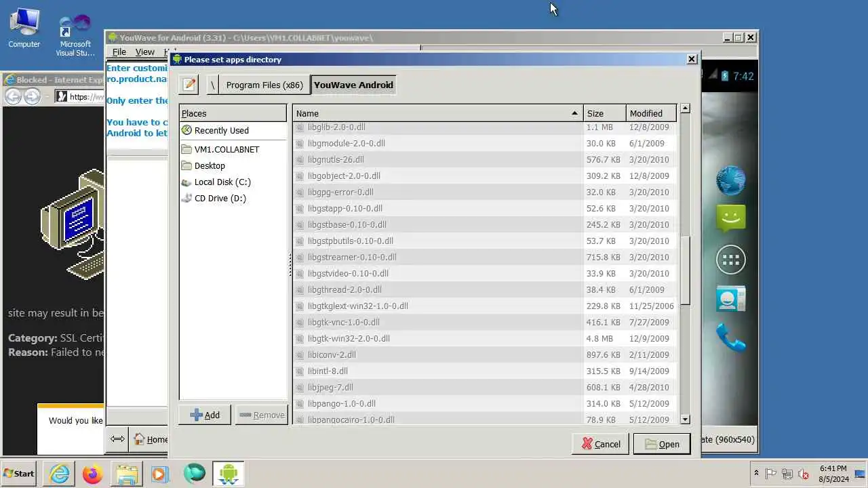Image resolution: width=868 pixels, height=488 pixels.
Task: Open the Android app drawer icon
Action: [x=730, y=260]
